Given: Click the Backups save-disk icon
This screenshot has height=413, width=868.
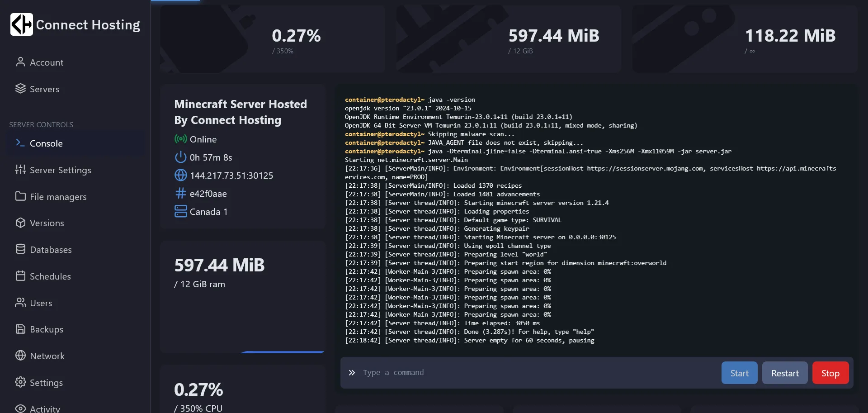Looking at the screenshot, I should click(20, 329).
